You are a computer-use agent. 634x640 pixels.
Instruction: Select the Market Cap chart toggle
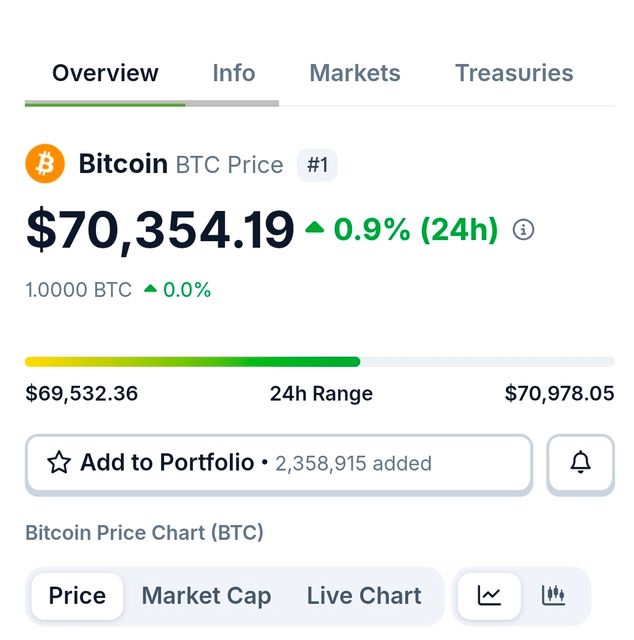[x=206, y=596]
